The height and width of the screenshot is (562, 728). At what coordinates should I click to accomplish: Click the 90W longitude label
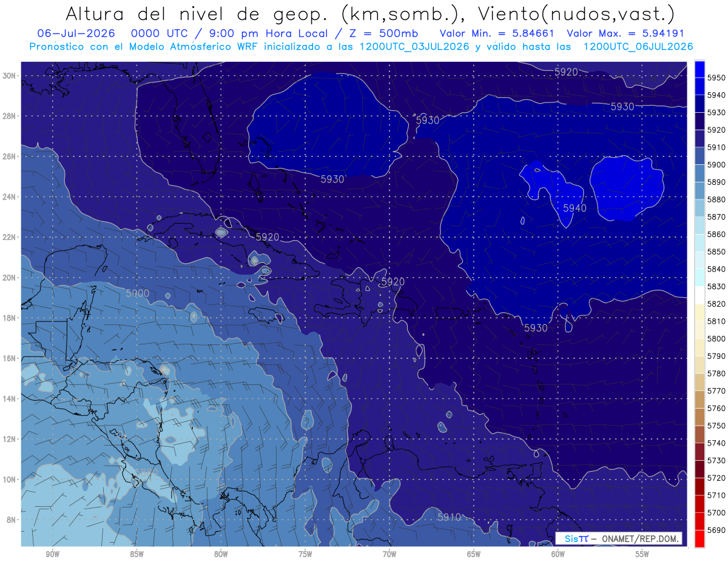pos(52,555)
